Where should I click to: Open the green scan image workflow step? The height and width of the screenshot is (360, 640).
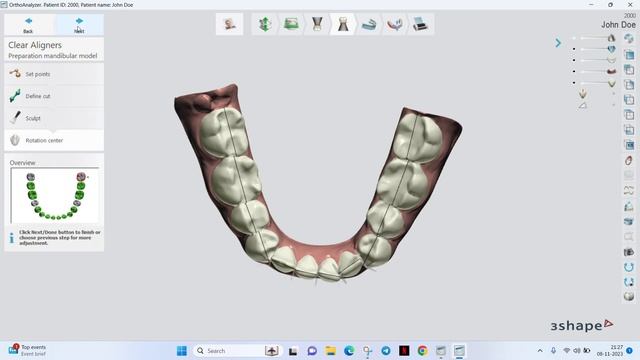tap(291, 24)
